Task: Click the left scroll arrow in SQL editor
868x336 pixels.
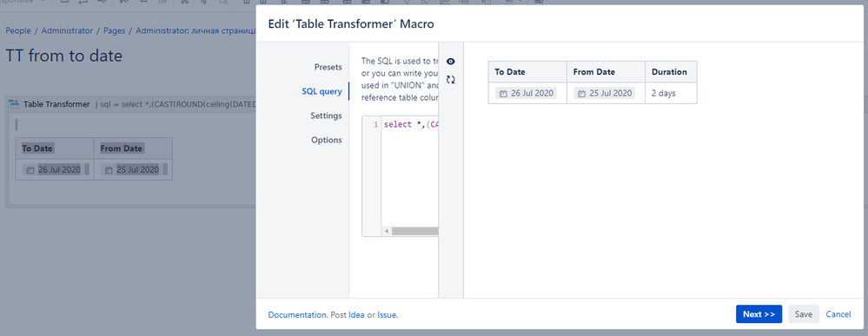Action: [x=387, y=231]
